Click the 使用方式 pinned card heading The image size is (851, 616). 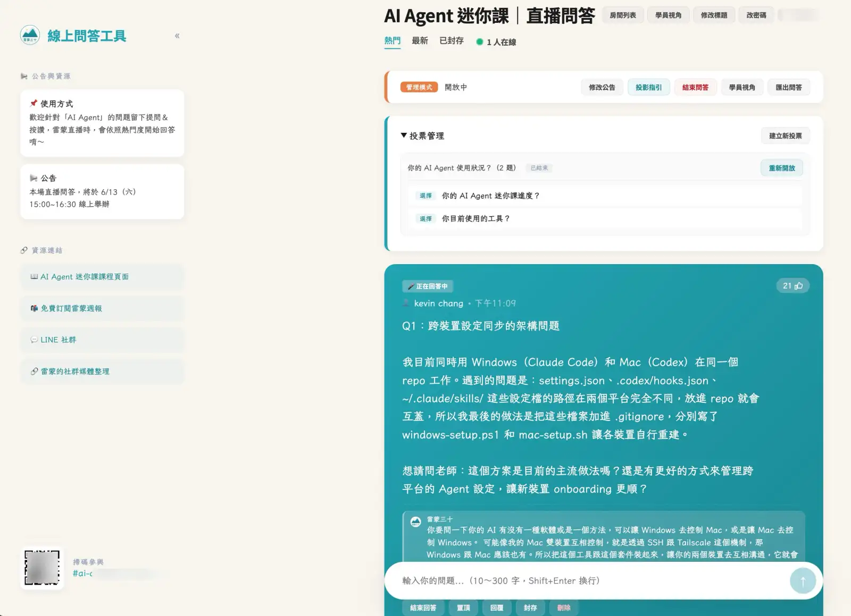(x=52, y=104)
